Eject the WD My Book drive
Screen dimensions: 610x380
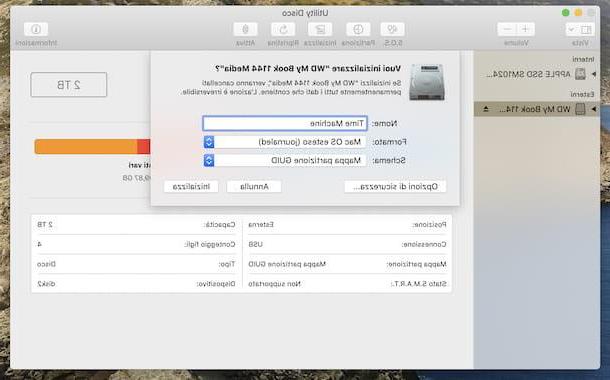click(x=486, y=109)
